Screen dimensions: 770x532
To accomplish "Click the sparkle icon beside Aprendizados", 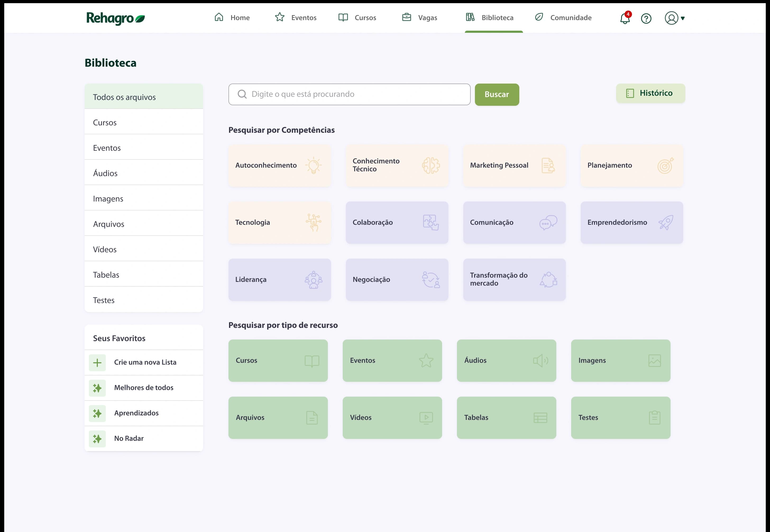I will [97, 413].
